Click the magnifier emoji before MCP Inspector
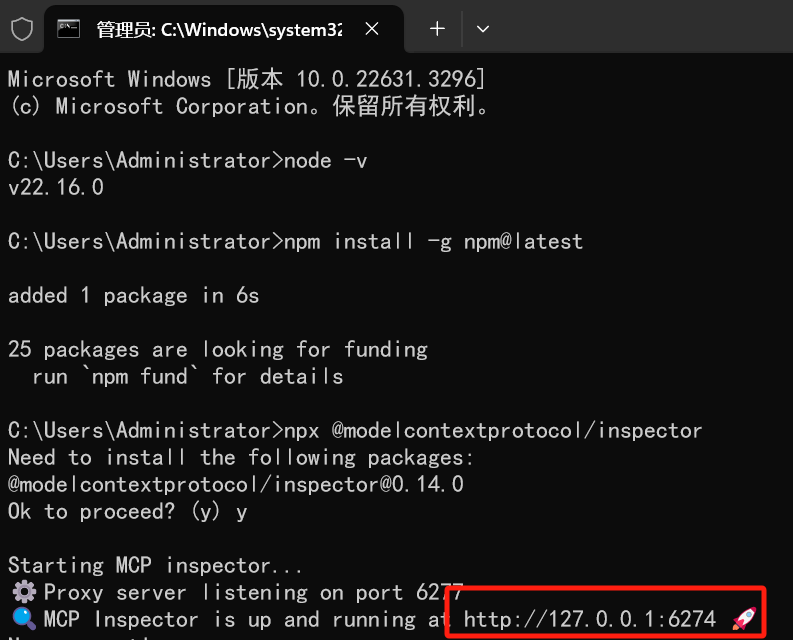The width and height of the screenshot is (793, 640). click(22, 619)
